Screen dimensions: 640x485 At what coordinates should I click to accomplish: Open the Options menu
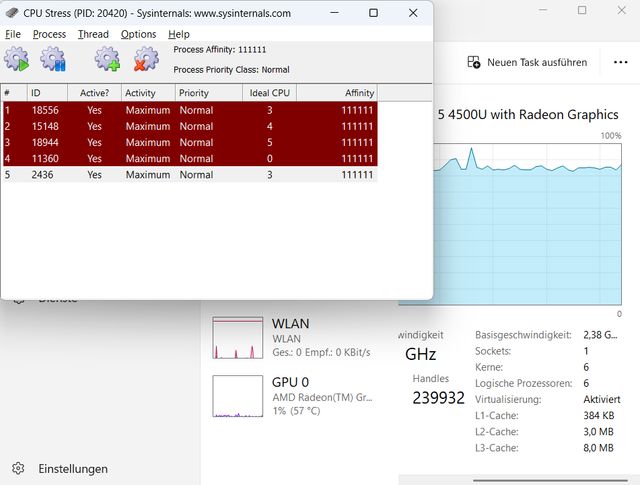[138, 34]
